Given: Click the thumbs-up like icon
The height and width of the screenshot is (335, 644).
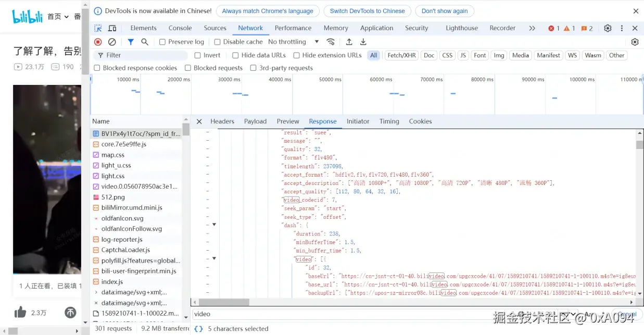Looking at the screenshot, I should tap(20, 312).
